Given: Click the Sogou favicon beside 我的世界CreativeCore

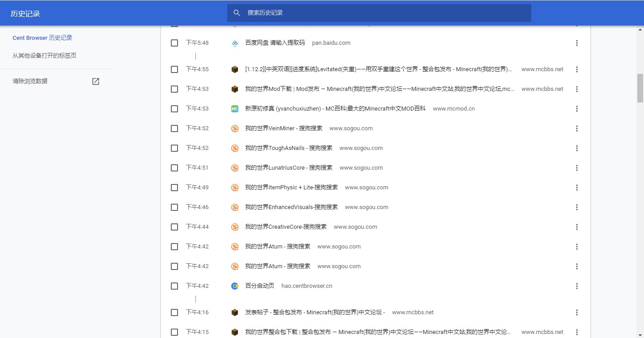Looking at the screenshot, I should point(235,227).
